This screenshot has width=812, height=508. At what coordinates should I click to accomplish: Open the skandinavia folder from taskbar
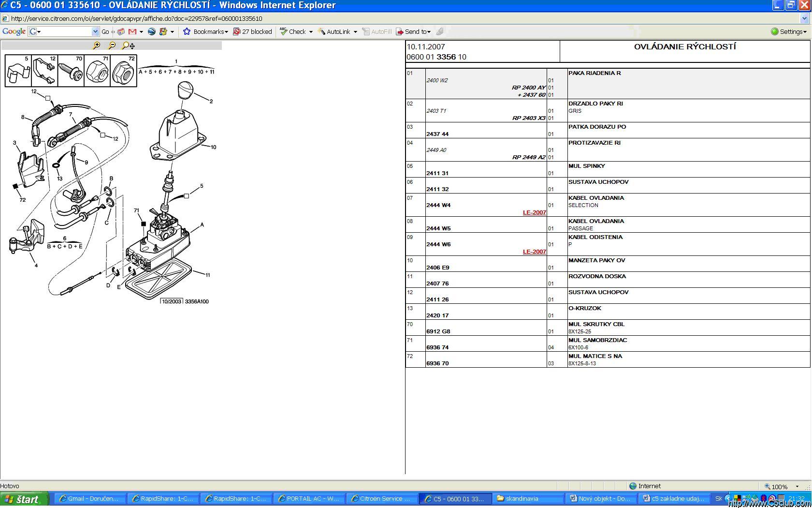click(528, 499)
